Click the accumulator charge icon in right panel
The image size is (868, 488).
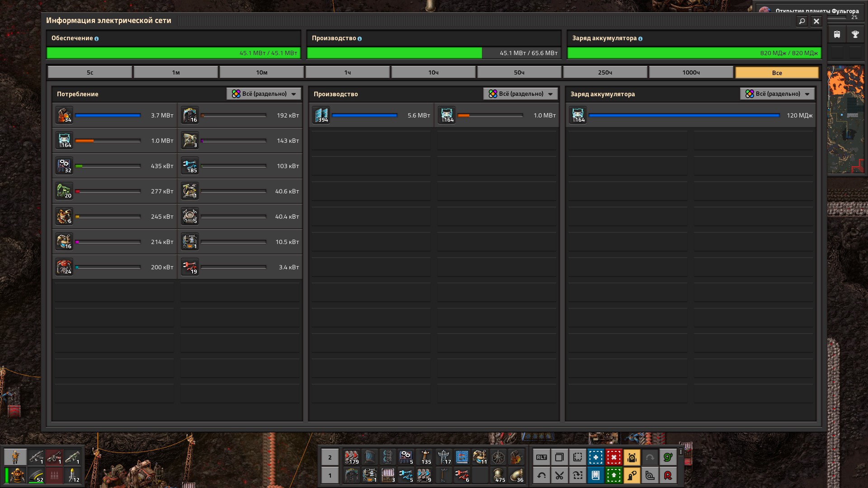coord(578,115)
